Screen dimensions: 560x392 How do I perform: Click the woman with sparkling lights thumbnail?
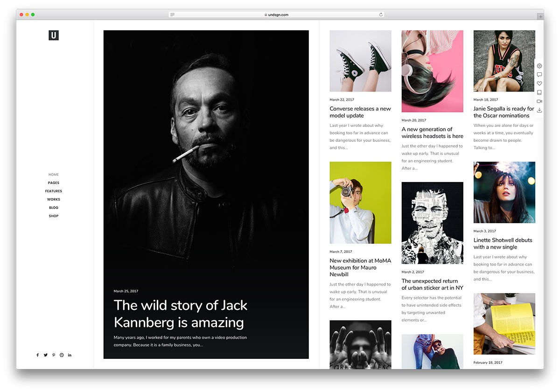[504, 193]
